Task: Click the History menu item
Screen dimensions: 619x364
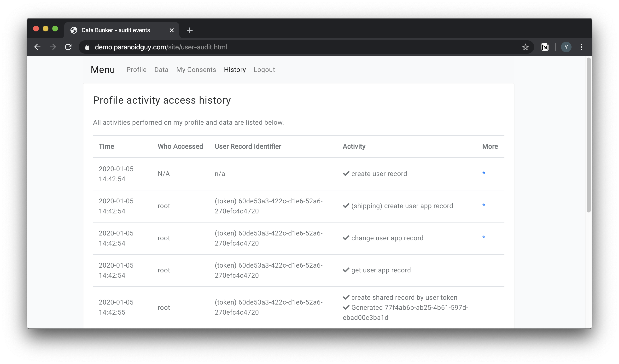Action: tap(235, 69)
